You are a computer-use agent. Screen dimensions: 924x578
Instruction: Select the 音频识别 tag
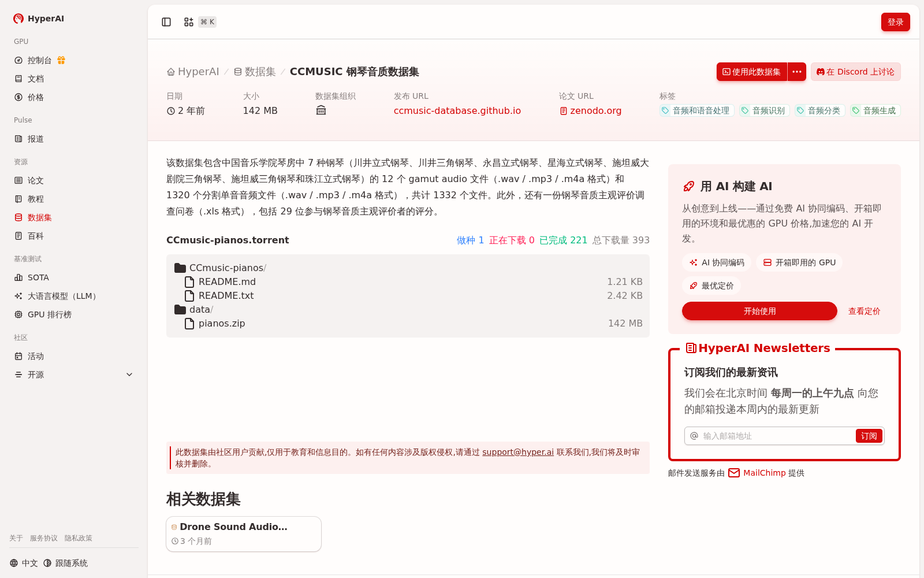[x=764, y=110]
